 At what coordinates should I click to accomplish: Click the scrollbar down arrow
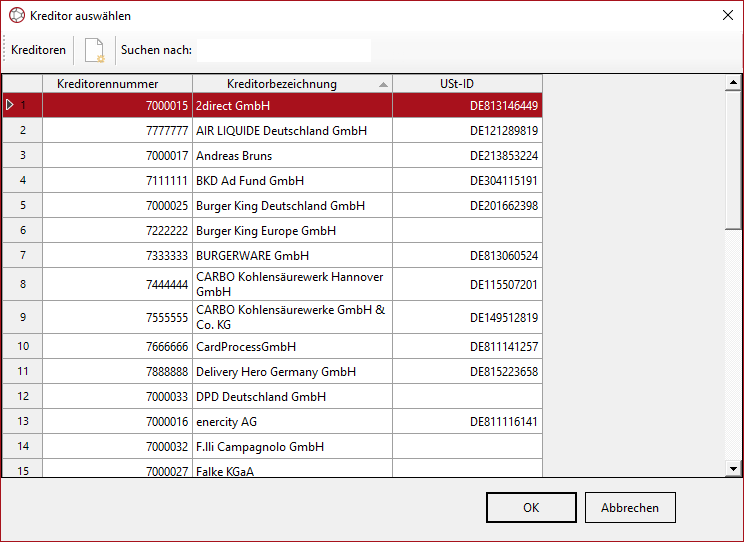click(733, 467)
